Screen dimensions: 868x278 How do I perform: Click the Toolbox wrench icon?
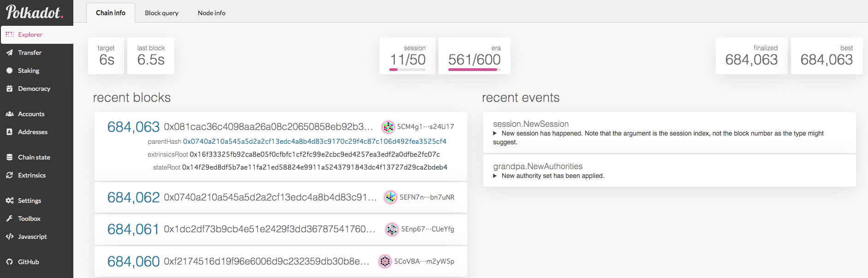point(10,219)
